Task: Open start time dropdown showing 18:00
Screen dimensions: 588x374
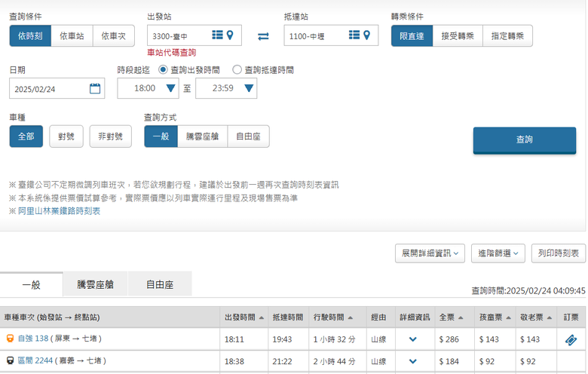Action: pyautogui.click(x=148, y=88)
